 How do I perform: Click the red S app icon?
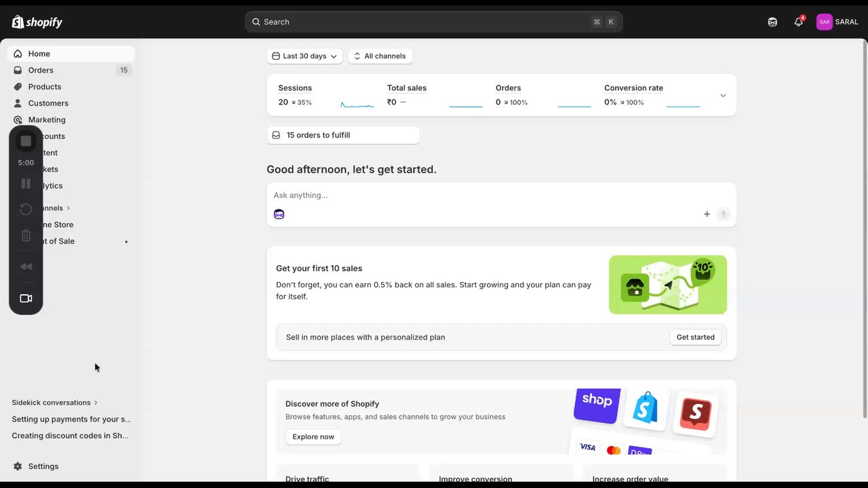click(x=695, y=415)
